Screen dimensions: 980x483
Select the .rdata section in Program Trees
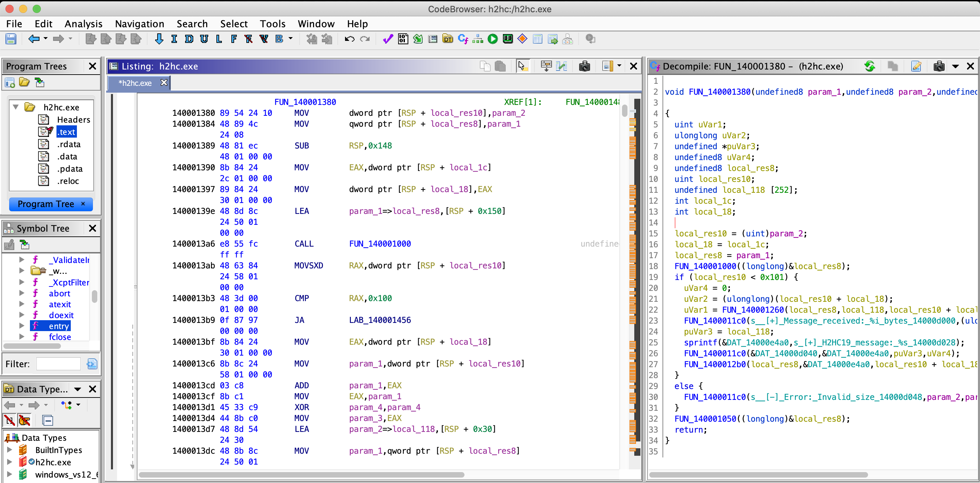69,144
